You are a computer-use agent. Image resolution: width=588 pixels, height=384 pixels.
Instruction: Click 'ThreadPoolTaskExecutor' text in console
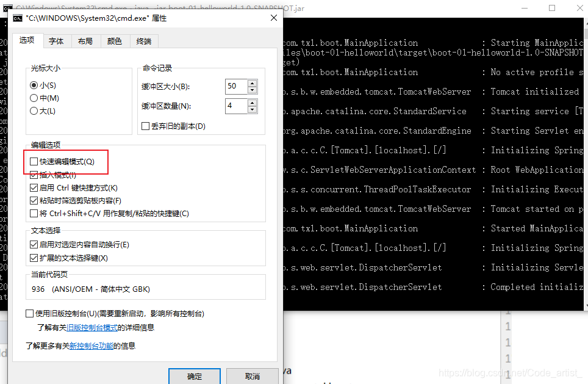[x=417, y=190]
